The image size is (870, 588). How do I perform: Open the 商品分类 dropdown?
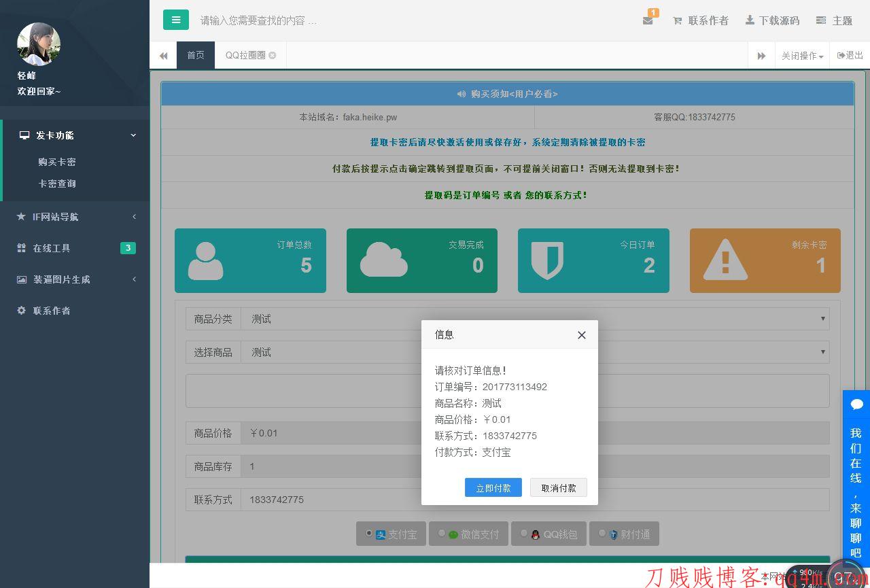pos(535,319)
